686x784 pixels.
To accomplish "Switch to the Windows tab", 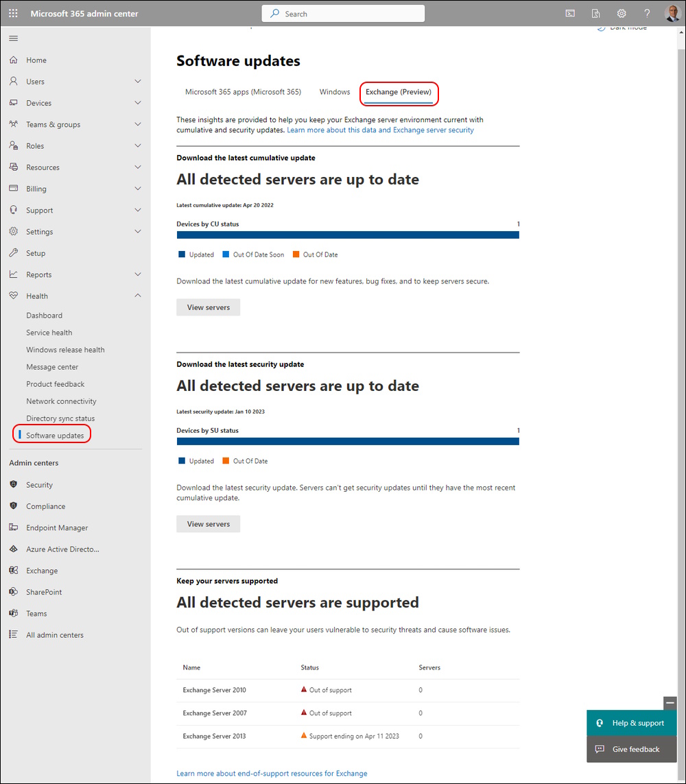I will 335,92.
